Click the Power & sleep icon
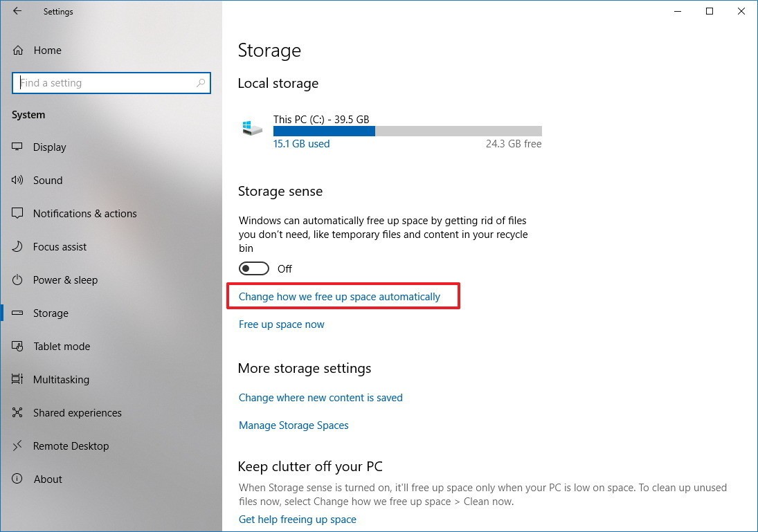 (18, 280)
